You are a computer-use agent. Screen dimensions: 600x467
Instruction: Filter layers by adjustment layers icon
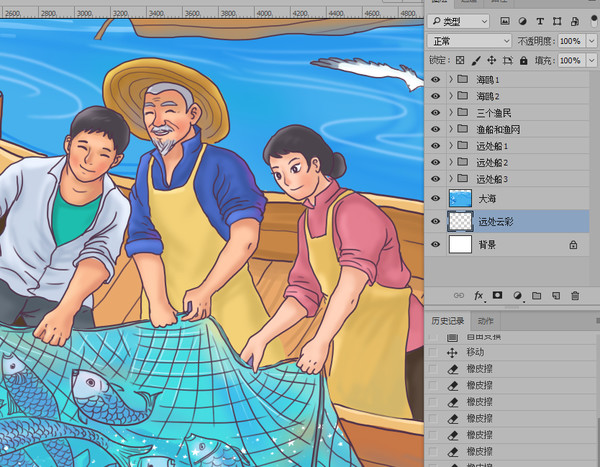[522, 21]
